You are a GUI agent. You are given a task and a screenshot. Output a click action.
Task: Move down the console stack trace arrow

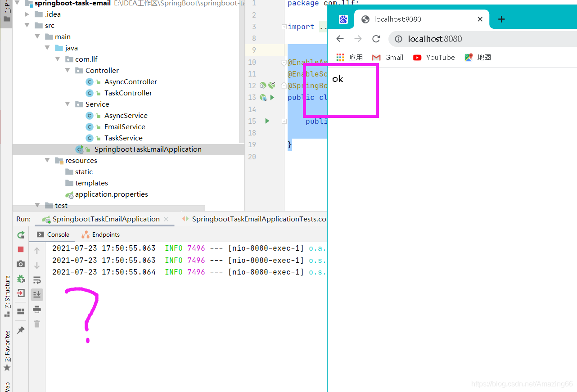tap(37, 266)
